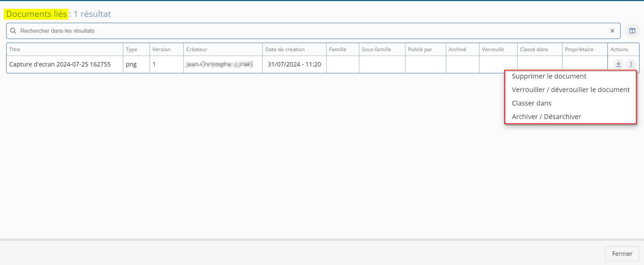The height and width of the screenshot is (265, 644).
Task: Choose Verrouiller / déverouiller le document
Action: pyautogui.click(x=570, y=90)
